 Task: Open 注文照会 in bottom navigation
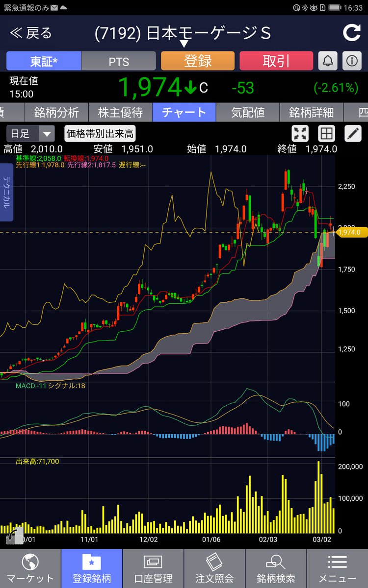(214, 568)
